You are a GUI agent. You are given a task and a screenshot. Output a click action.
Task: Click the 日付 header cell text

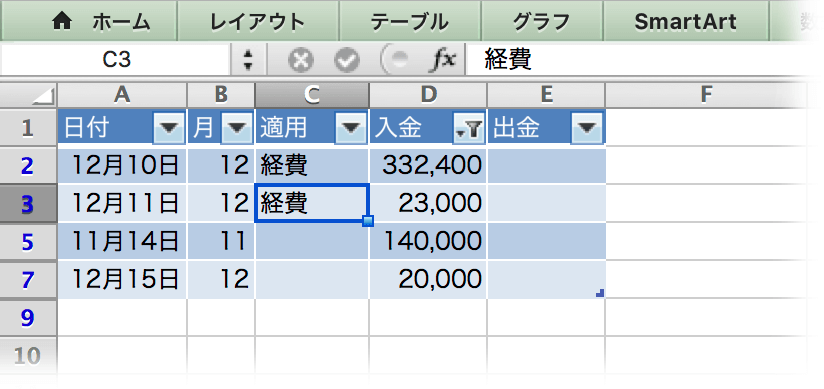pyautogui.click(x=86, y=128)
